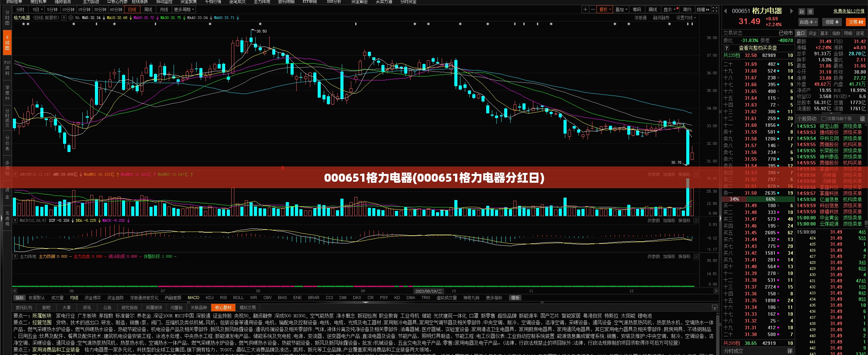Close the MACD indicator panel
The width and height of the screenshot is (868, 355).
(x=696, y=220)
